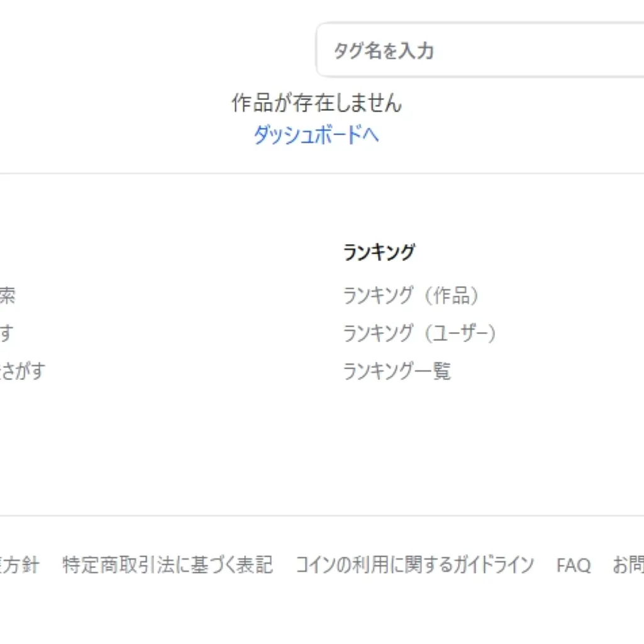
Task: Visit the FAQ footer link
Action: point(574,565)
